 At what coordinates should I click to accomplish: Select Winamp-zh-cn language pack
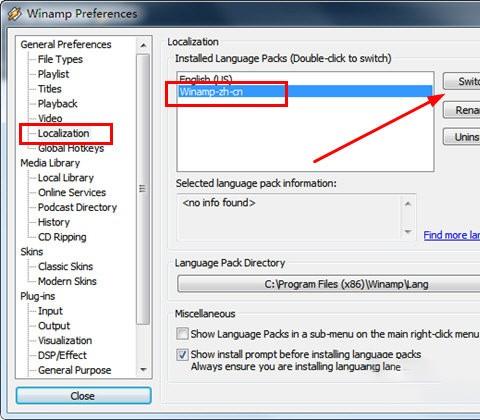pos(305,91)
